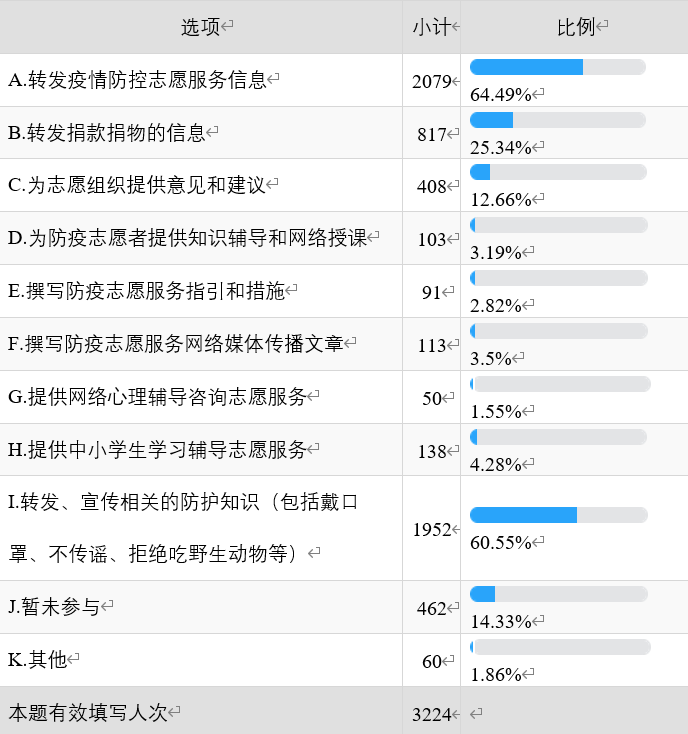Select the count value 2079

click(432, 81)
